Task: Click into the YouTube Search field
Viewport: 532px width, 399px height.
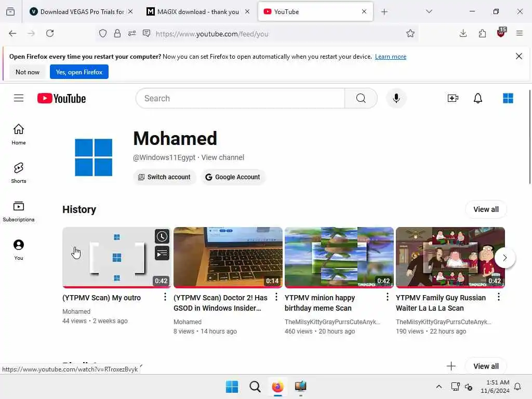Action: (x=241, y=98)
